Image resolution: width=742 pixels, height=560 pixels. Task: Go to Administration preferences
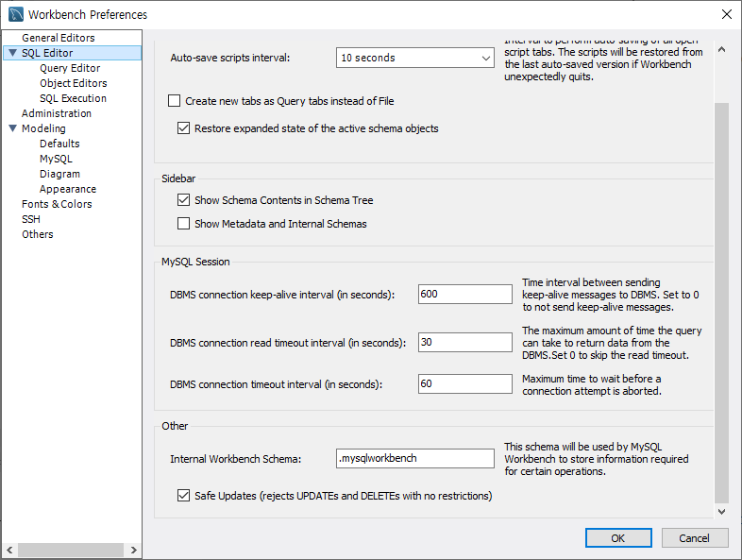coord(57,113)
